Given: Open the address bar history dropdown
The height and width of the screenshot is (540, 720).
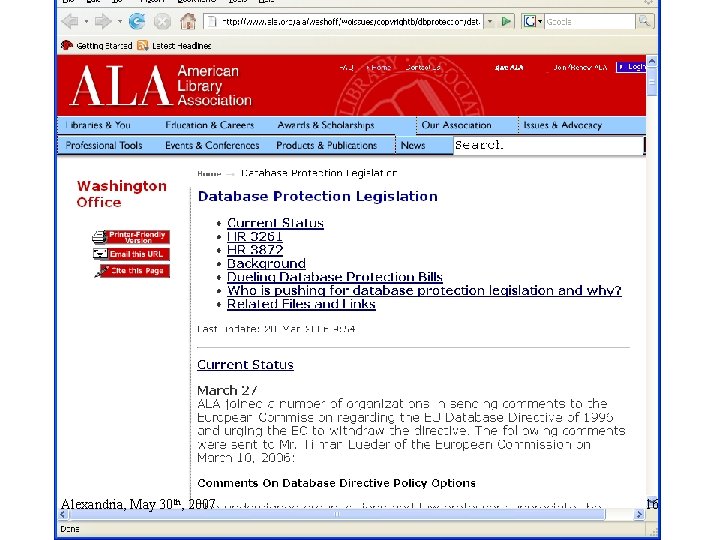Looking at the screenshot, I should [490, 21].
